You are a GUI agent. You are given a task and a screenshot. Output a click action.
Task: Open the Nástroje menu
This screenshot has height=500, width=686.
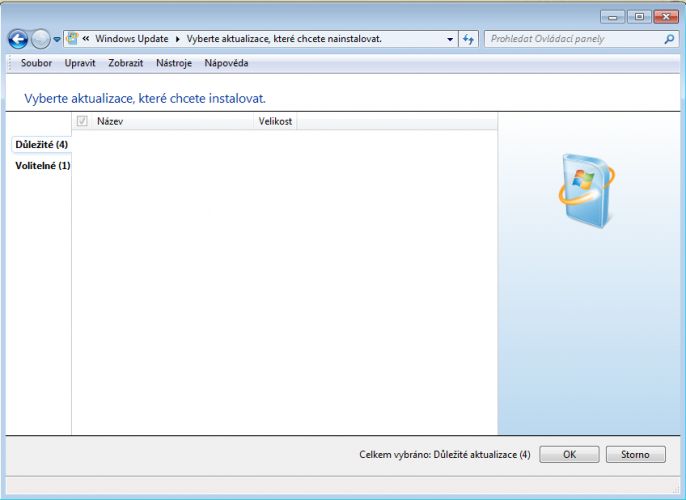click(x=174, y=63)
